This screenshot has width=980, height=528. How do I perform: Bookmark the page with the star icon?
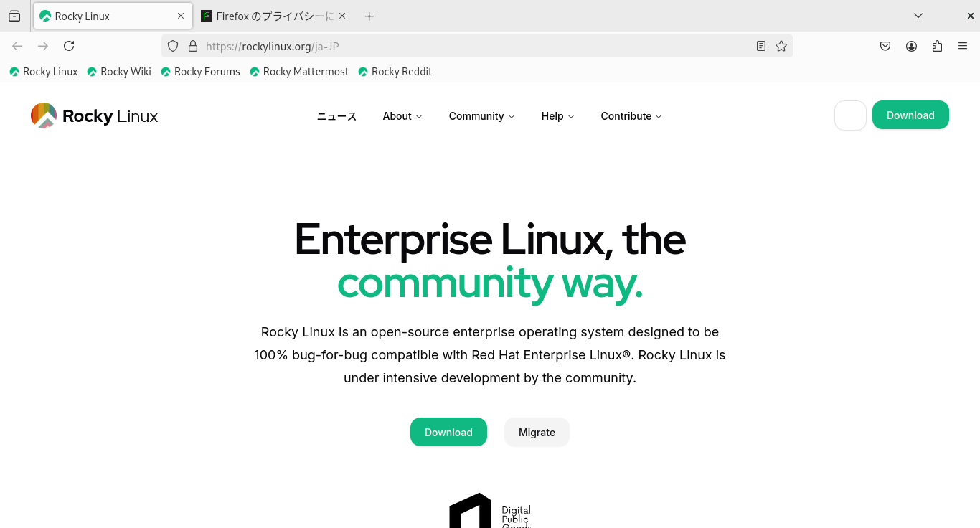tap(781, 45)
